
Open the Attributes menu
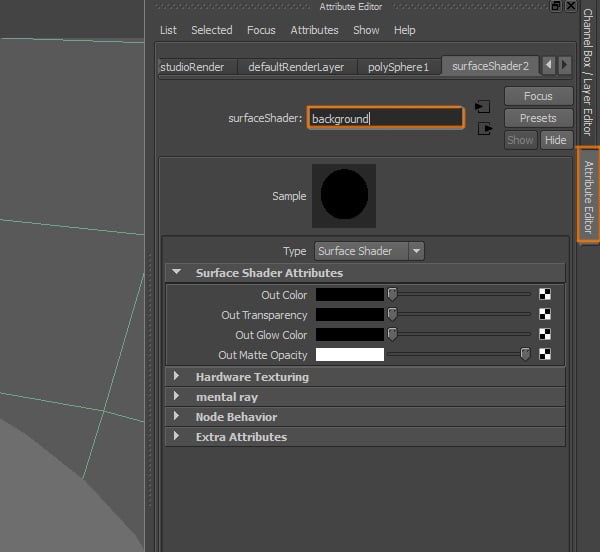(x=314, y=30)
